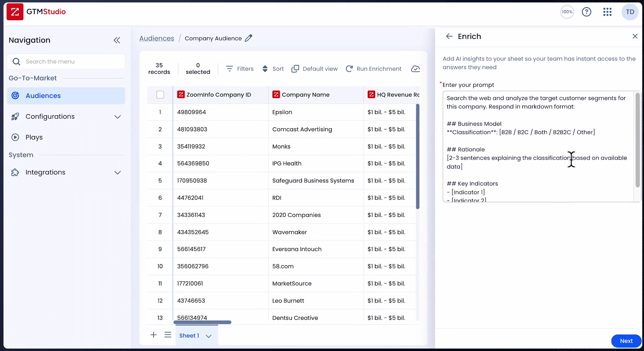Click the HQ Revenue column header
The width and height of the screenshot is (644, 351).
pos(392,95)
